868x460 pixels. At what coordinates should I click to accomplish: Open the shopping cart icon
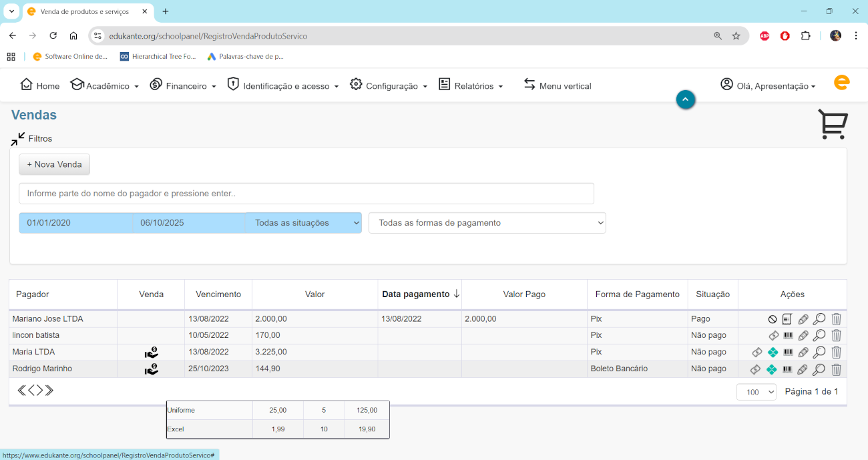click(x=833, y=124)
